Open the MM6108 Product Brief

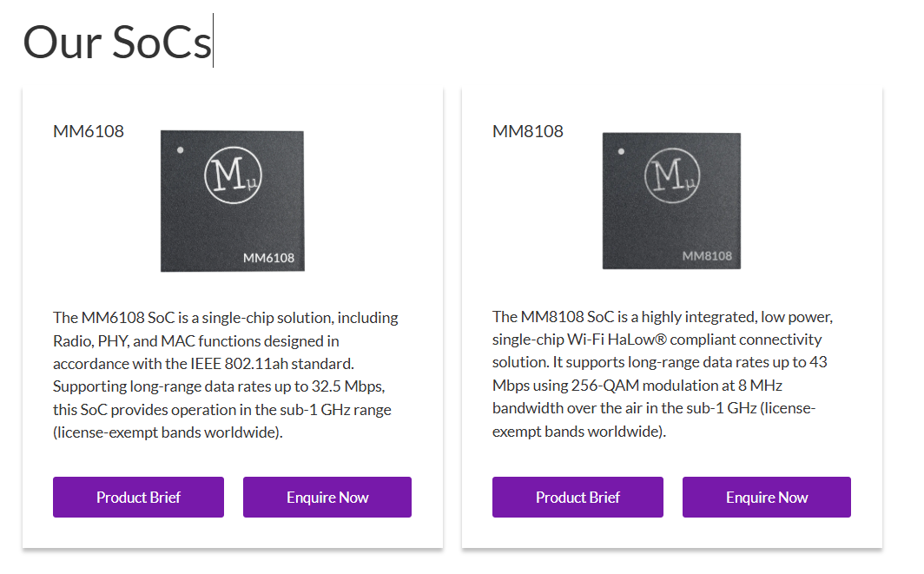(x=138, y=498)
